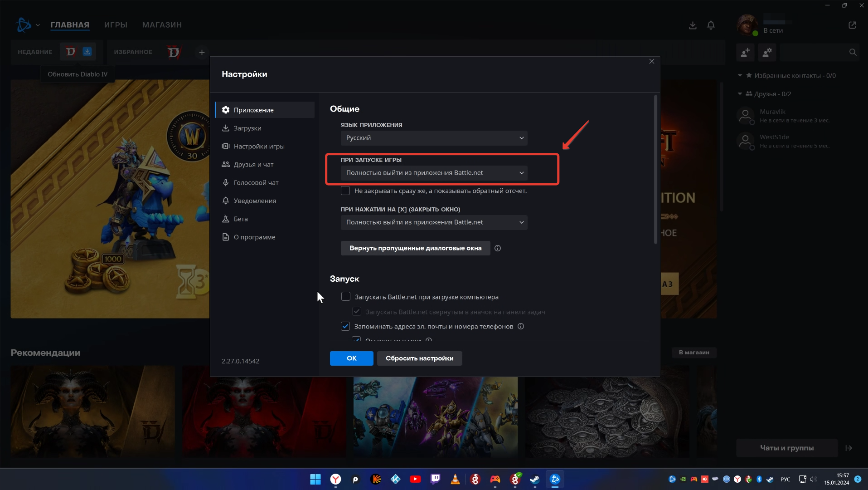
Task: Click the blue update download icon
Action: click(87, 51)
